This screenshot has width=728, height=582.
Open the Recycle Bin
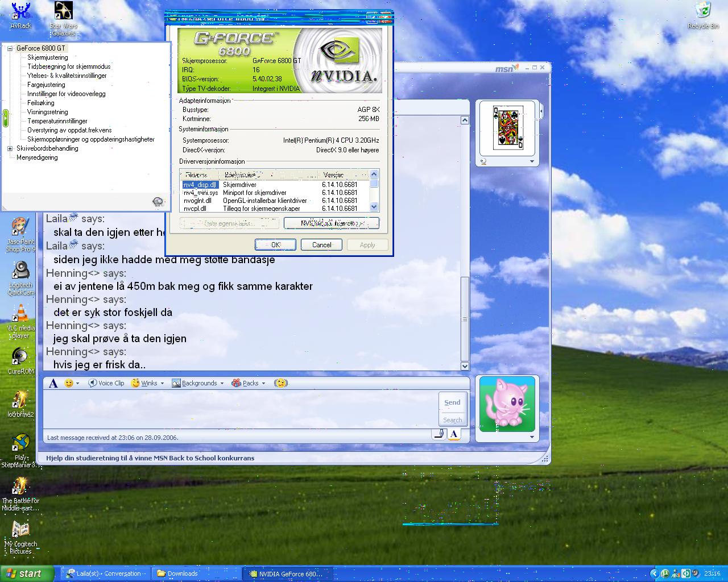(x=703, y=15)
